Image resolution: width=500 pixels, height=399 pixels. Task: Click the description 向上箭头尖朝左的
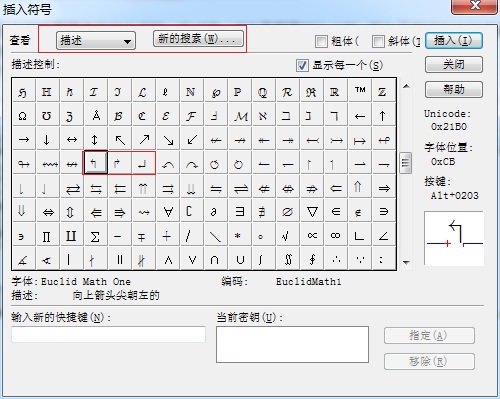click(x=116, y=295)
